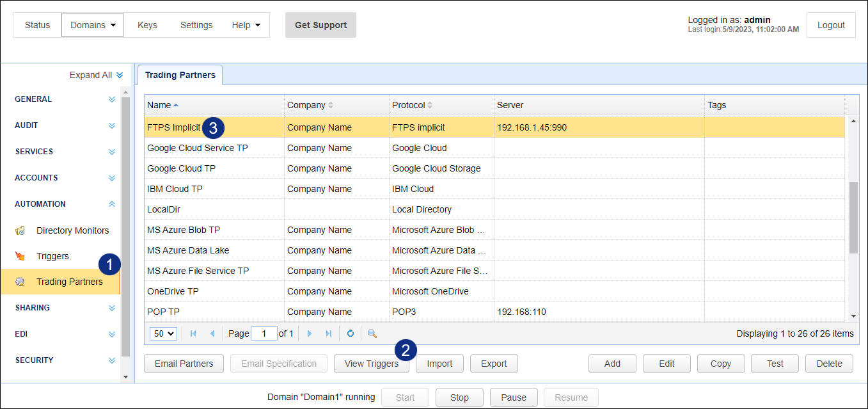Click the Tags column header
This screenshot has width=868, height=409.
[x=775, y=105]
